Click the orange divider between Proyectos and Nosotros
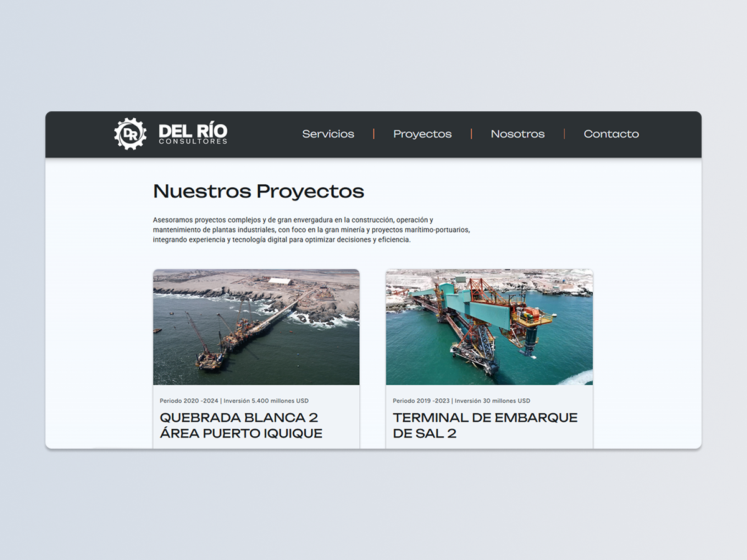The width and height of the screenshot is (747, 560). (x=471, y=134)
